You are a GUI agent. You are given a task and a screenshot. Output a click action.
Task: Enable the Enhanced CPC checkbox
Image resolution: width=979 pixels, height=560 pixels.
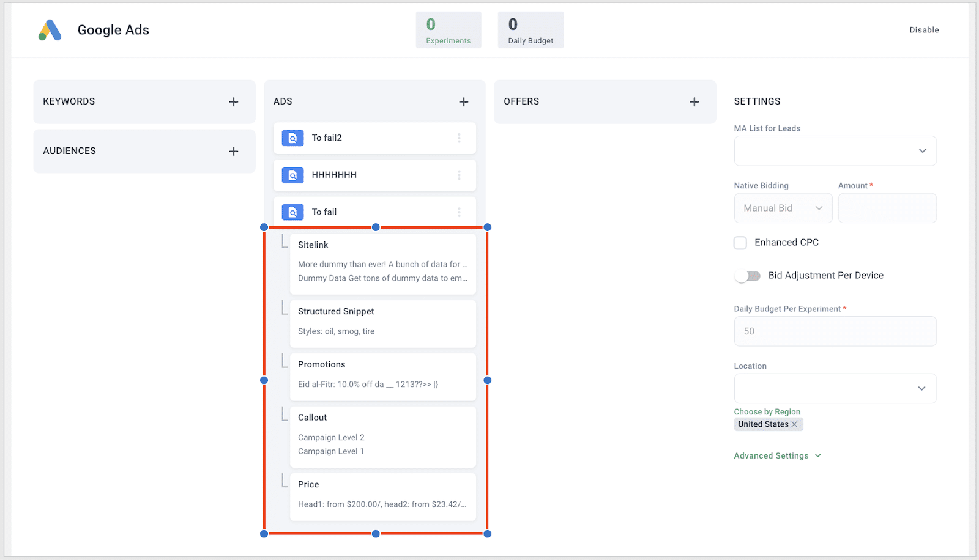tap(740, 243)
